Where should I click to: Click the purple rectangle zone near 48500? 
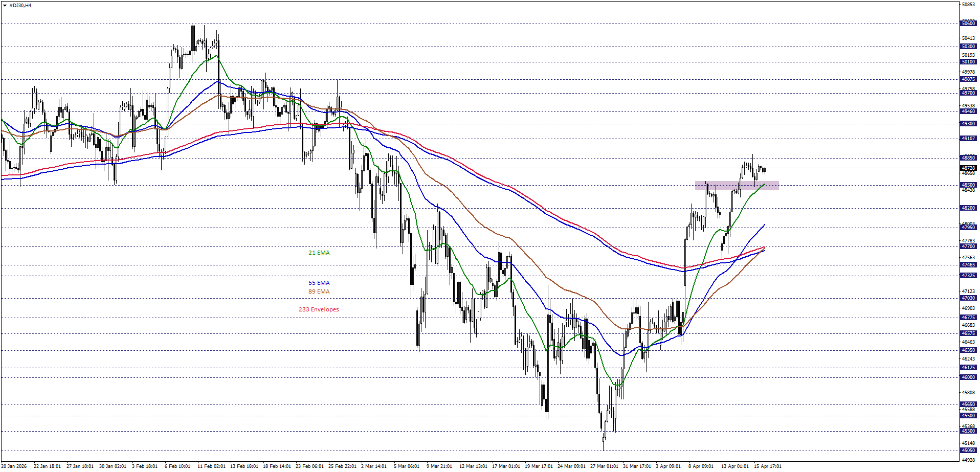click(737, 186)
